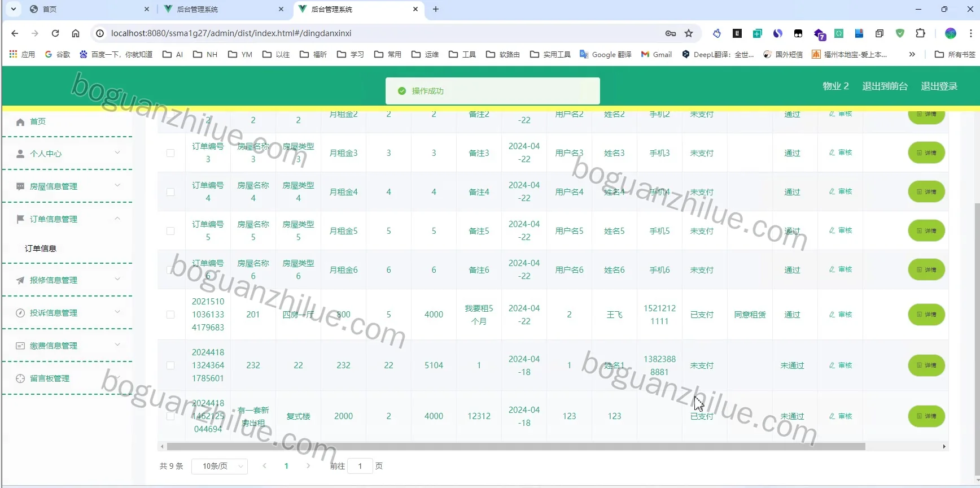Click the page vertical scrollbar
980x488 pixels.
(x=977, y=339)
